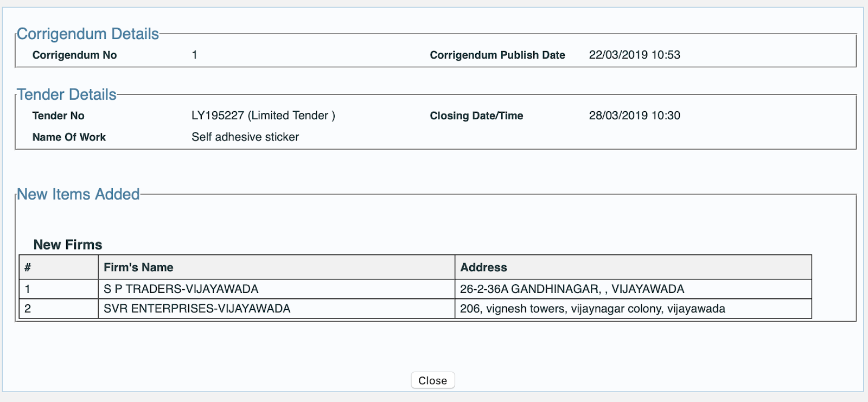Viewport: 868px width, 402px height.
Task: Click the New Items Added heading
Action: click(x=78, y=194)
